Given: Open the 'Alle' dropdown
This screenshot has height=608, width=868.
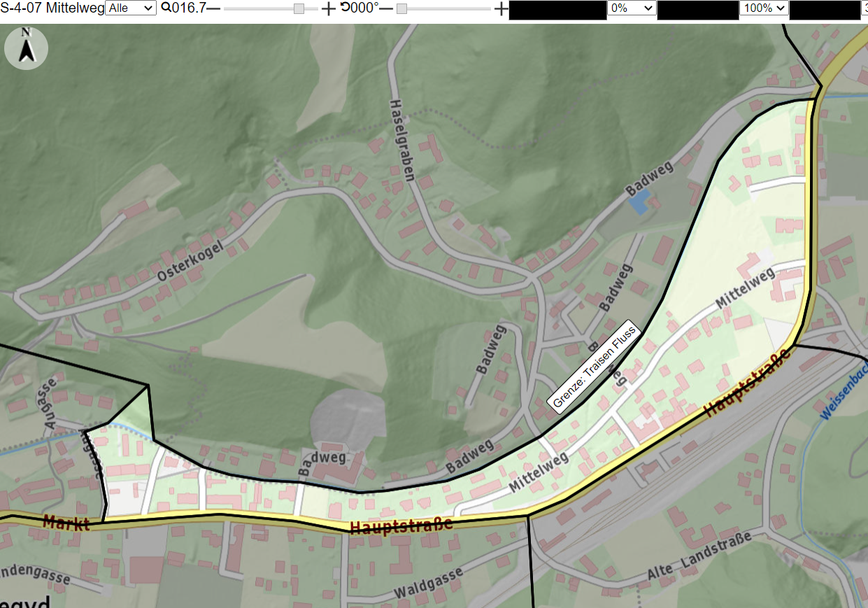Looking at the screenshot, I should [x=131, y=8].
